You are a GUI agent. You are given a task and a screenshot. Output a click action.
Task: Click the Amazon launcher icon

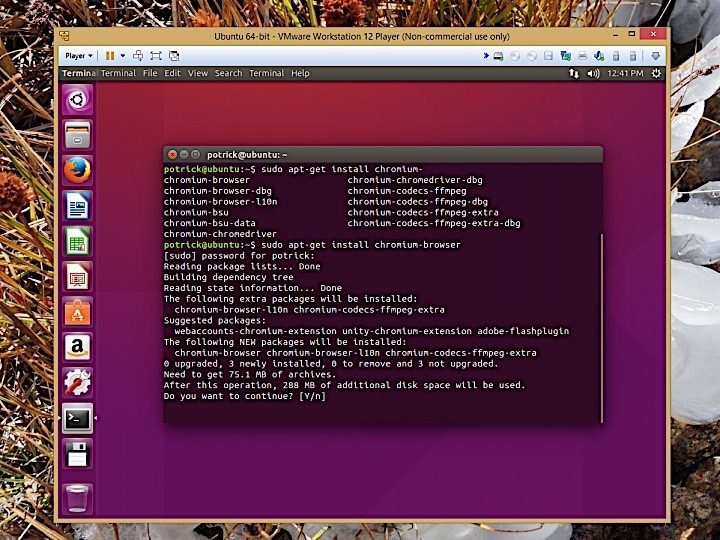point(77,347)
